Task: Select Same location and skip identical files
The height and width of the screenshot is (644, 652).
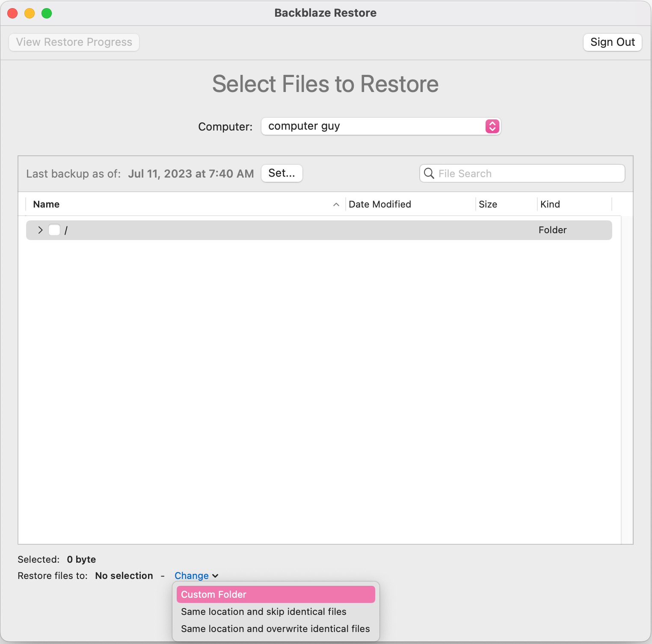Action: pos(276,611)
